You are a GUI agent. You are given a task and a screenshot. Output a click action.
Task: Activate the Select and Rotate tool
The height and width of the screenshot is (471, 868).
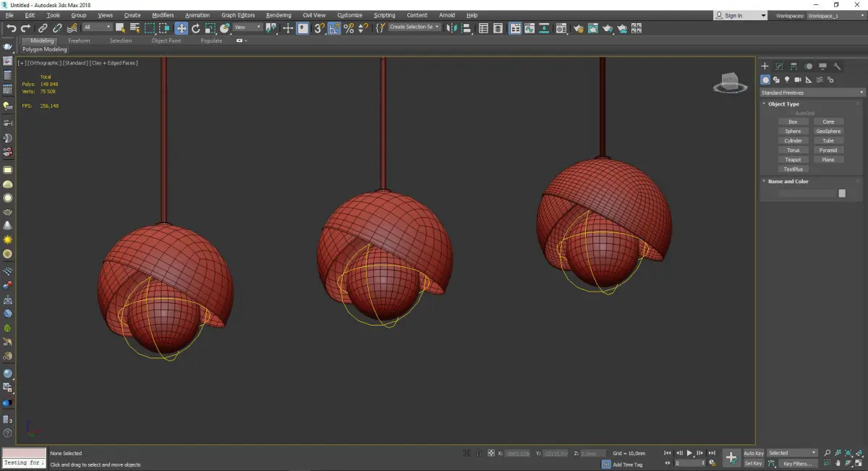coord(195,28)
